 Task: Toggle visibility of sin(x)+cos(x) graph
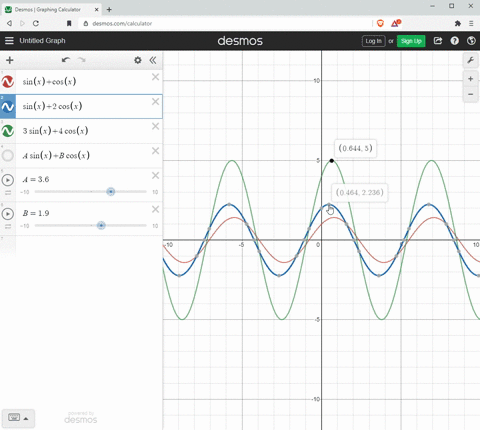click(8, 82)
